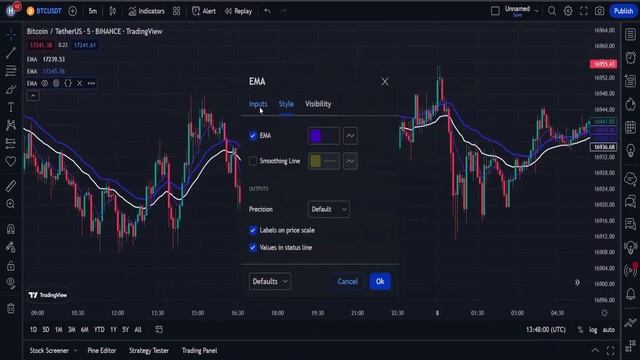Open the Unnamed layout dropdown arrow
Image resolution: width=640 pixels, height=360 pixels.
click(537, 11)
